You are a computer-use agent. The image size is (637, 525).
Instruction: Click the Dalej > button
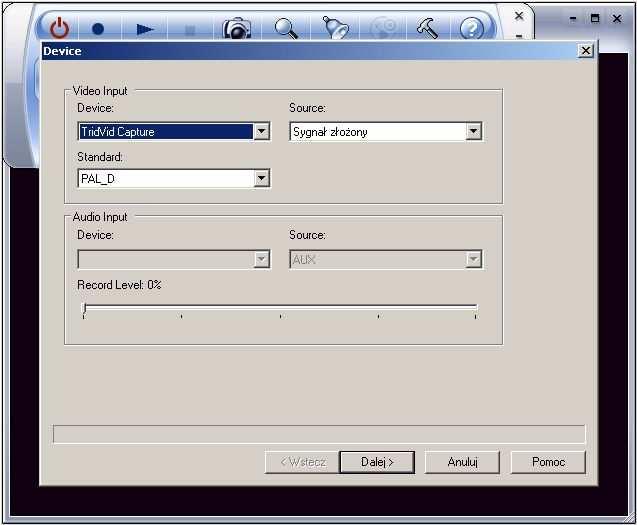pyautogui.click(x=377, y=462)
